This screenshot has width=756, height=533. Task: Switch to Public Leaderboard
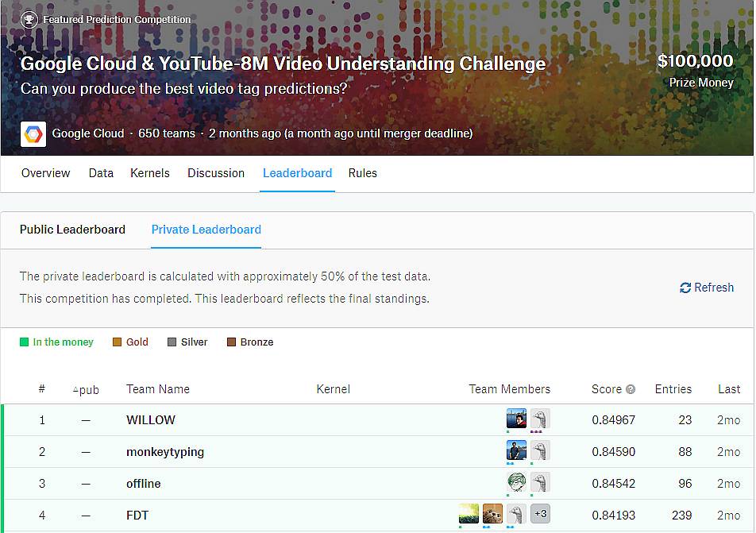[72, 230]
